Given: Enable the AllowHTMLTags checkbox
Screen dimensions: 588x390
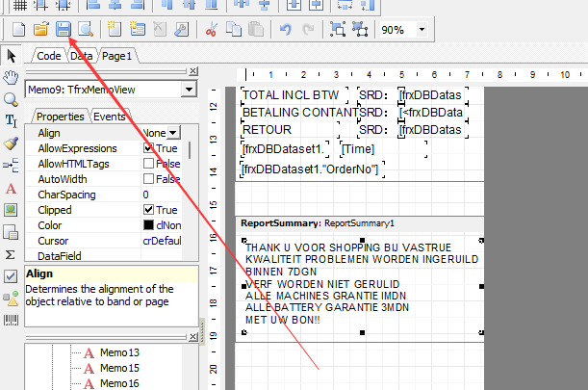Looking at the screenshot, I should [x=148, y=164].
